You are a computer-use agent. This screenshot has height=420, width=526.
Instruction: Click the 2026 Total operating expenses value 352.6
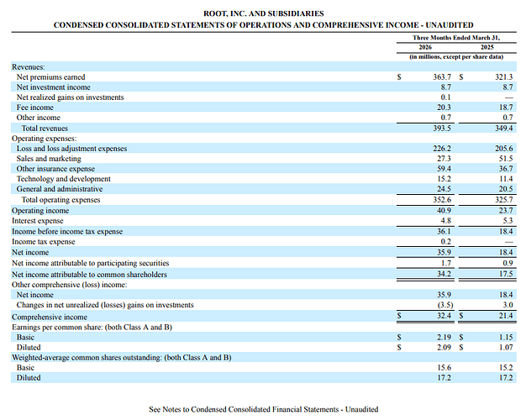coord(441,200)
